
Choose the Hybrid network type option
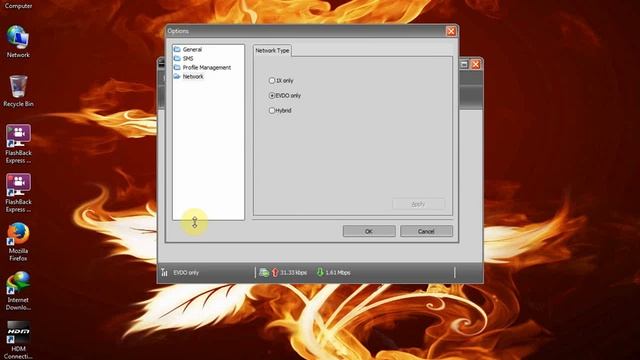tap(272, 110)
